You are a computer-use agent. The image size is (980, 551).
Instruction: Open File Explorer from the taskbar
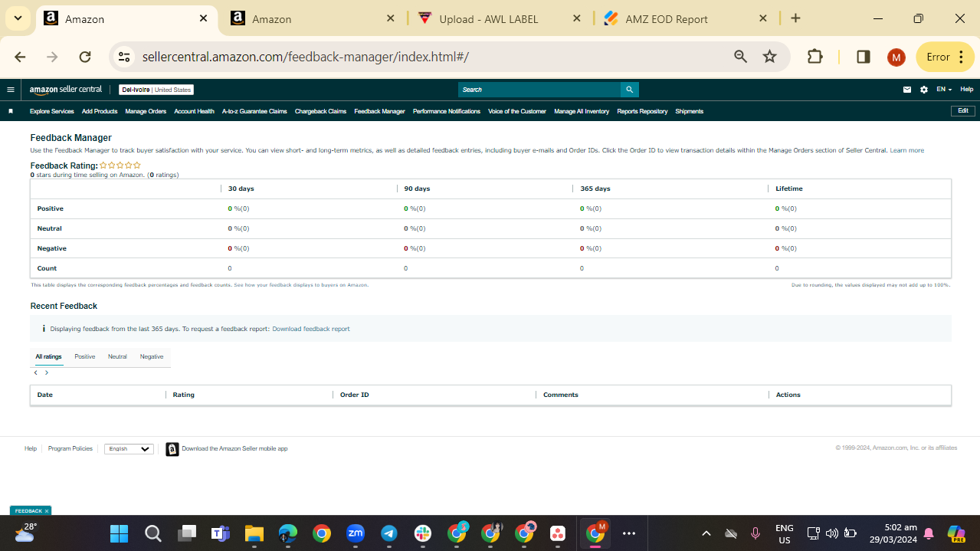tap(254, 533)
